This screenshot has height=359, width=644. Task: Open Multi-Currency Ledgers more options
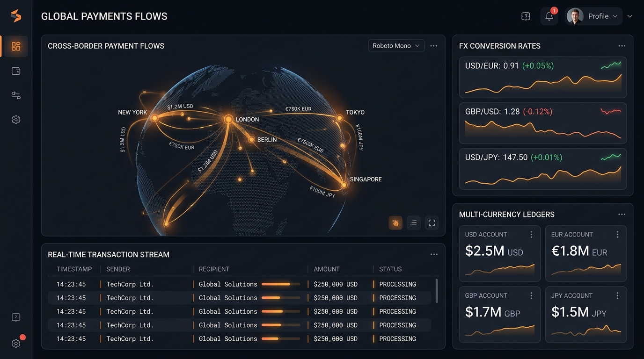click(622, 214)
